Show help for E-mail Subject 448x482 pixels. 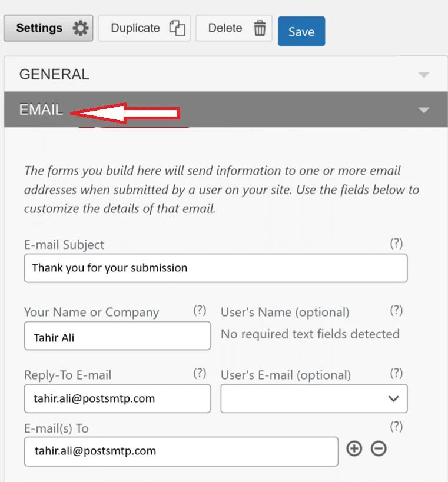point(396,243)
